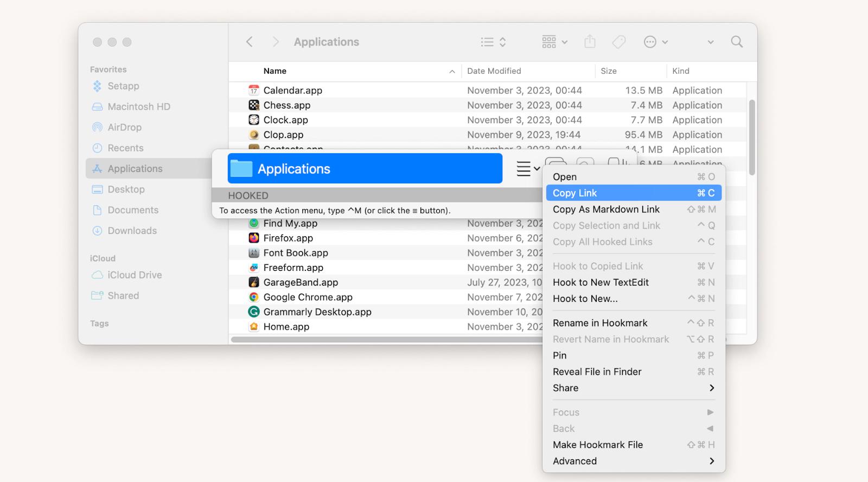Image resolution: width=868 pixels, height=482 pixels.
Task: Open the Hookmark action menu button
Action: click(528, 169)
